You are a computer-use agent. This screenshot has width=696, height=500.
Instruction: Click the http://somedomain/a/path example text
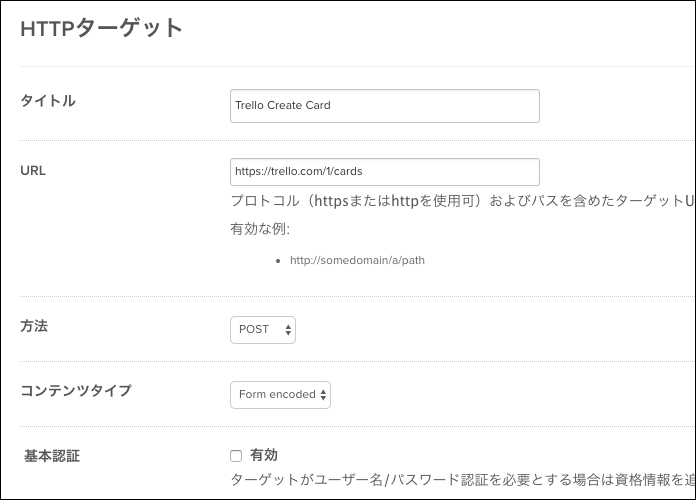click(357, 260)
